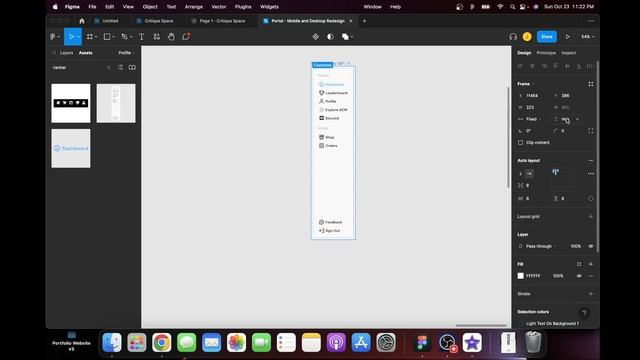Select the Frame tool
This screenshot has height=360, width=640.
coord(90,37)
